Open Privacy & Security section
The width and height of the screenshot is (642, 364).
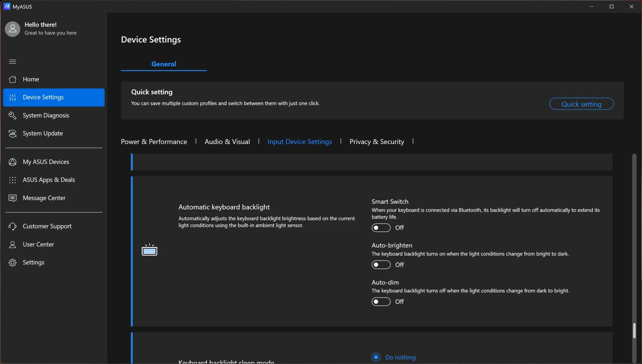coord(377,142)
